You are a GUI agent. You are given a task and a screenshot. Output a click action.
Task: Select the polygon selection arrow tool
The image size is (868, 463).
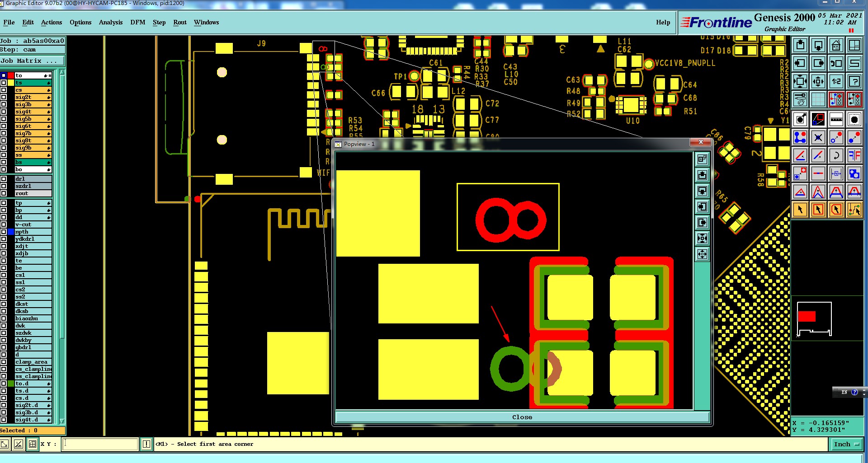tap(836, 210)
